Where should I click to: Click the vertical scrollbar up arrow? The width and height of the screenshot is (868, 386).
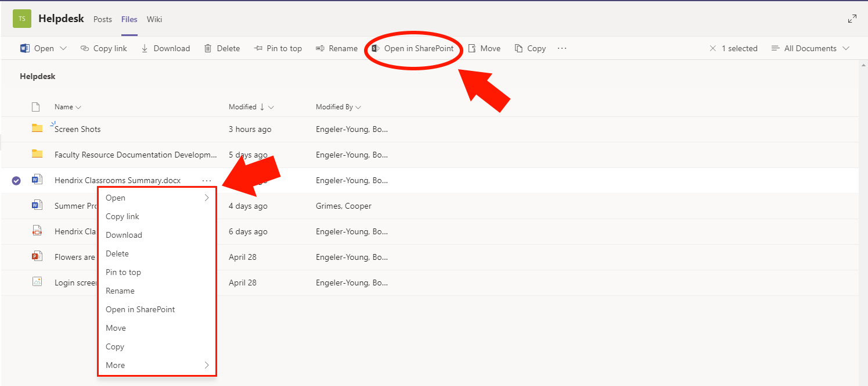point(863,65)
